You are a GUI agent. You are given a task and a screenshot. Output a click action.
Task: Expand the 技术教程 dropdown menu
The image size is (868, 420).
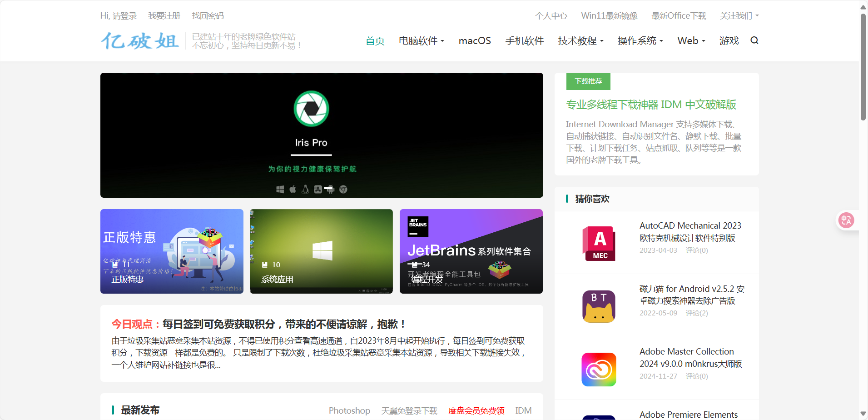click(x=581, y=41)
